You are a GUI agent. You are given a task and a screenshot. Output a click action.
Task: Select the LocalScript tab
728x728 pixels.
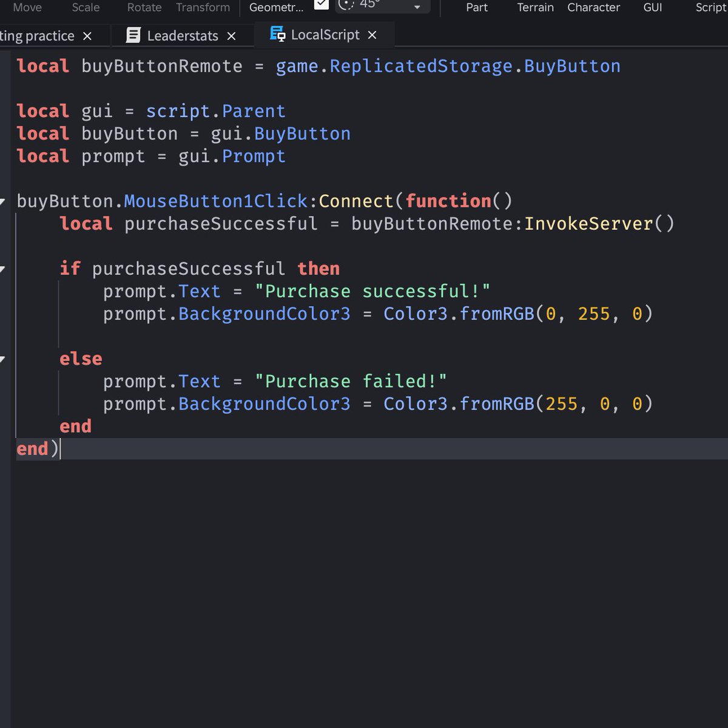point(325,35)
